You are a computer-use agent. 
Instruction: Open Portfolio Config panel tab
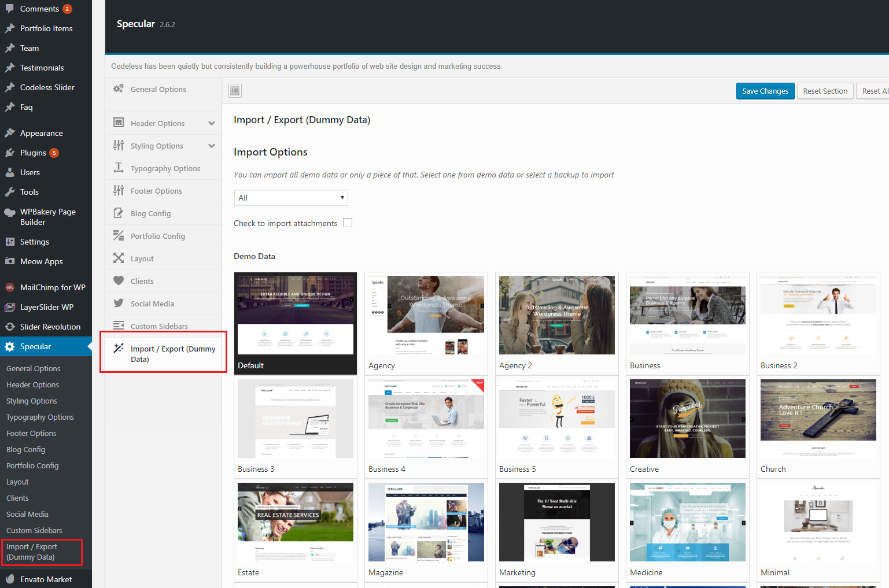(x=164, y=236)
